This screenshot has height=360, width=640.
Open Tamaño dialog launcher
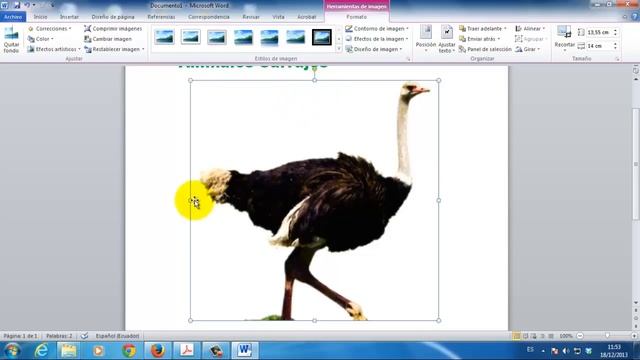617,59
